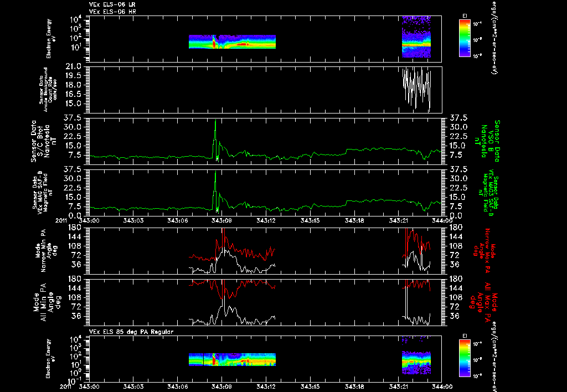Click the 343:18 tick label on the middle time axis
The image size is (567, 392).
point(355,220)
